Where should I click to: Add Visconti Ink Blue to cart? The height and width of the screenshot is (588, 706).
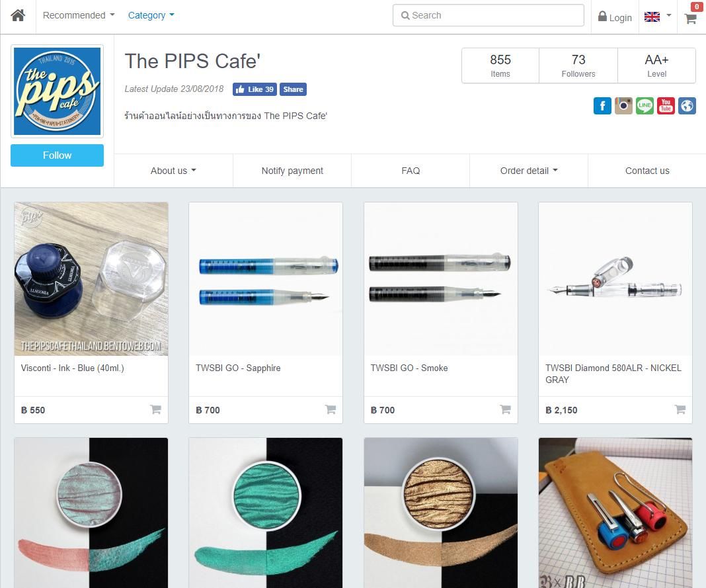[156, 409]
